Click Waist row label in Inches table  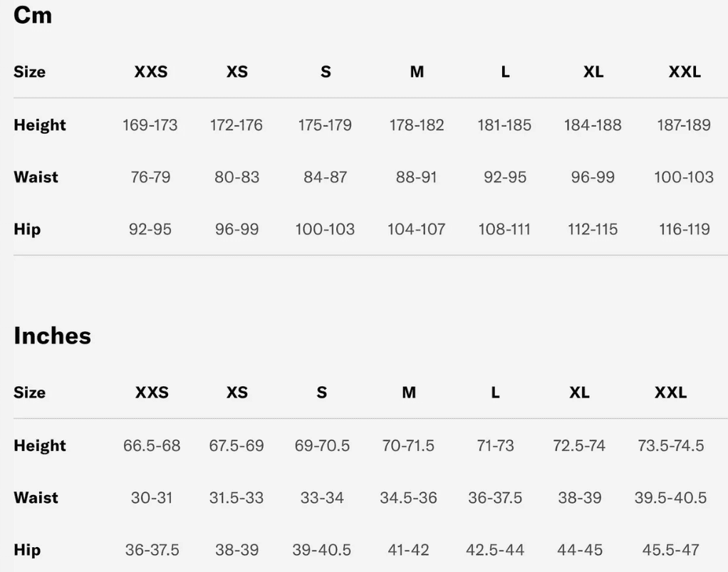(37, 497)
